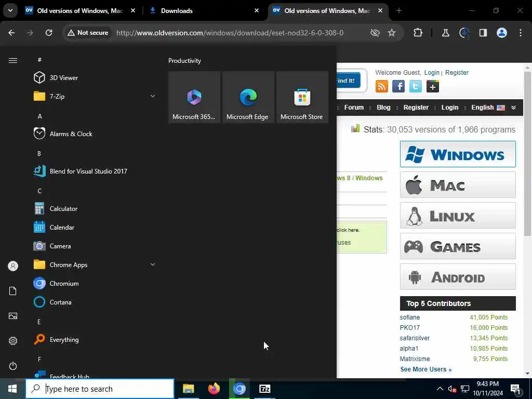This screenshot has width=532, height=399.
Task: Open the Microsoft 365 tile
Action: tap(194, 97)
